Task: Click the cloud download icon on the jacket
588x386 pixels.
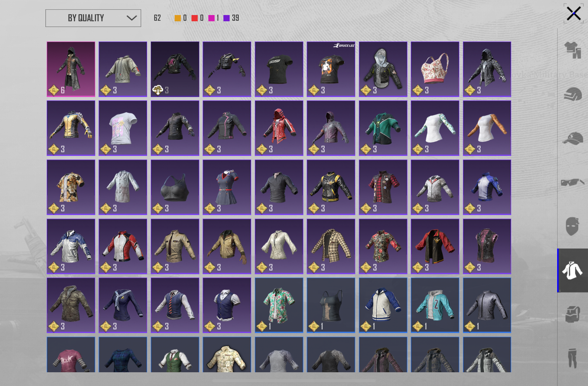Action: pyautogui.click(x=158, y=90)
